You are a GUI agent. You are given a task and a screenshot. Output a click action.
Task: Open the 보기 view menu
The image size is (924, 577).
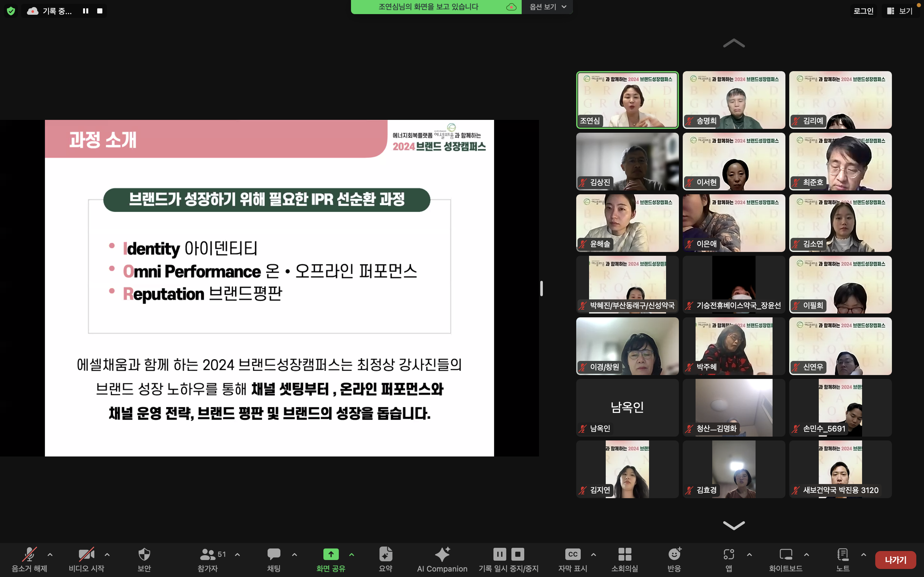point(900,11)
